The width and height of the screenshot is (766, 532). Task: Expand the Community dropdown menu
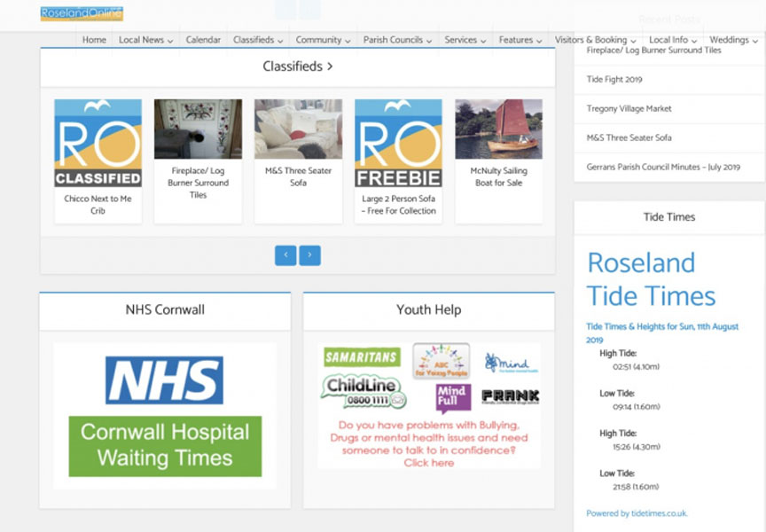(x=323, y=40)
